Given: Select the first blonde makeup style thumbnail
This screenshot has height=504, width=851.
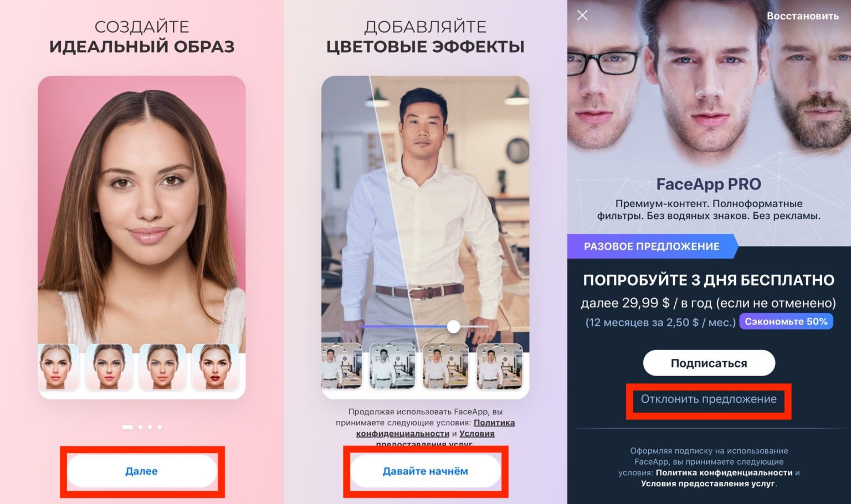Looking at the screenshot, I should (x=58, y=367).
